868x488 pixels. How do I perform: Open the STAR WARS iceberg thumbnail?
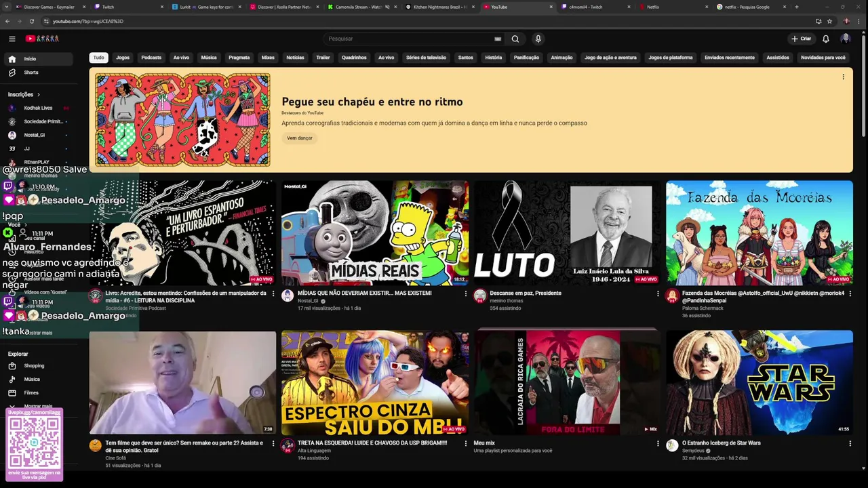click(x=759, y=383)
